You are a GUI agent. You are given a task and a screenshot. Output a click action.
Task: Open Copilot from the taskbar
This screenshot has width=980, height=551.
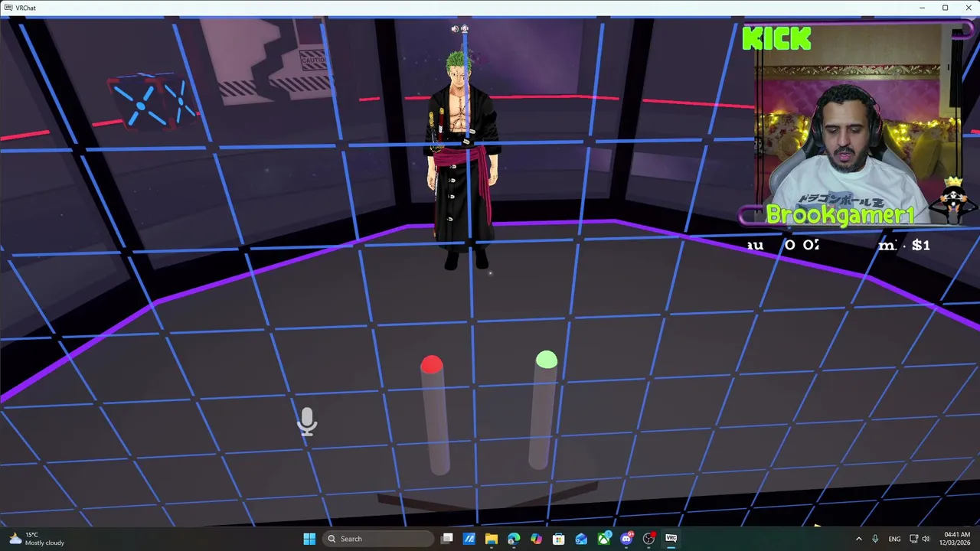(x=536, y=539)
